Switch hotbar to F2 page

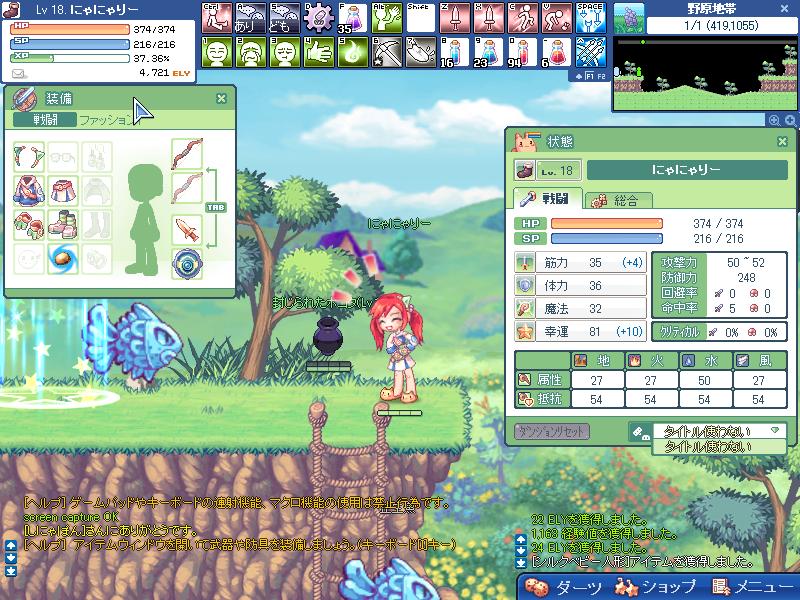click(601, 76)
